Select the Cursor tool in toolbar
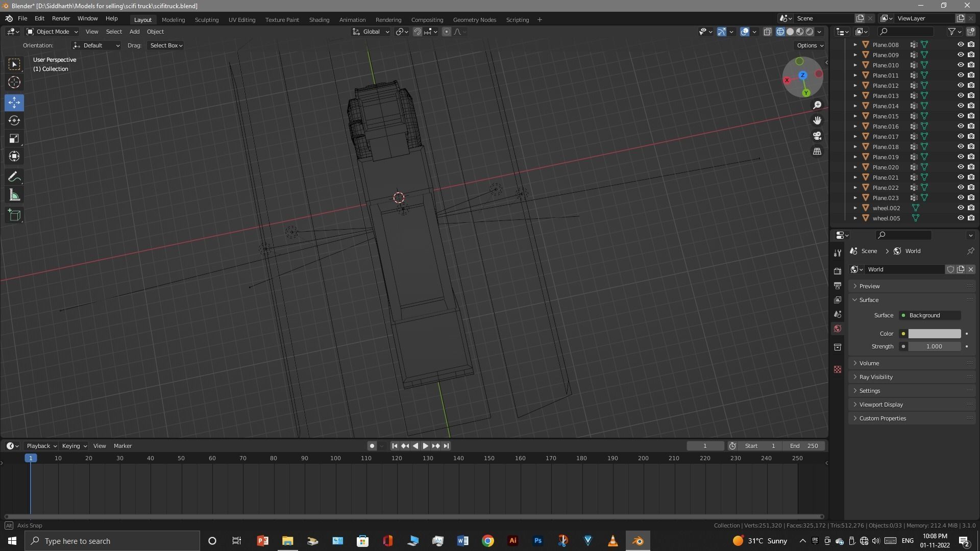The image size is (980, 551). 14,82
